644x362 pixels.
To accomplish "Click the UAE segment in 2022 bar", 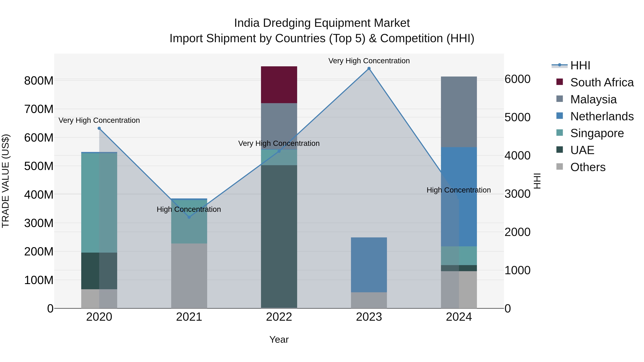I will (279, 237).
